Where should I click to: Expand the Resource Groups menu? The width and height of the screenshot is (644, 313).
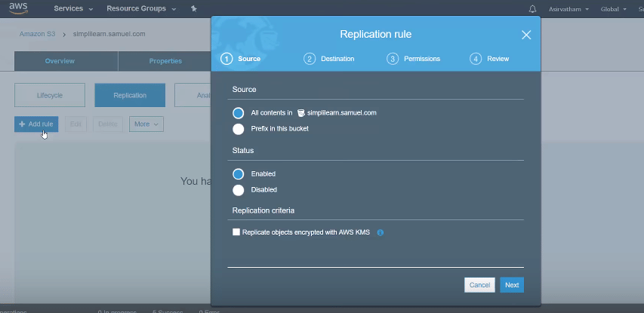click(141, 9)
